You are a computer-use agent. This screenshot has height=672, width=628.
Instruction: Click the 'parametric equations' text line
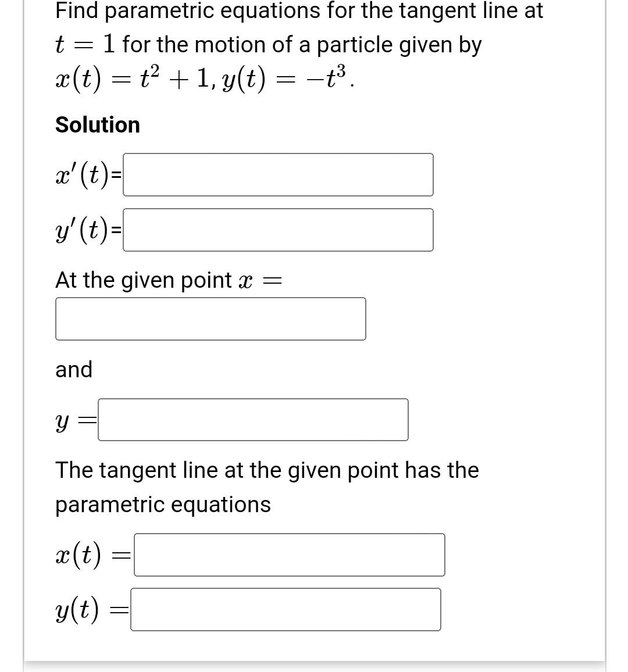[x=163, y=504]
